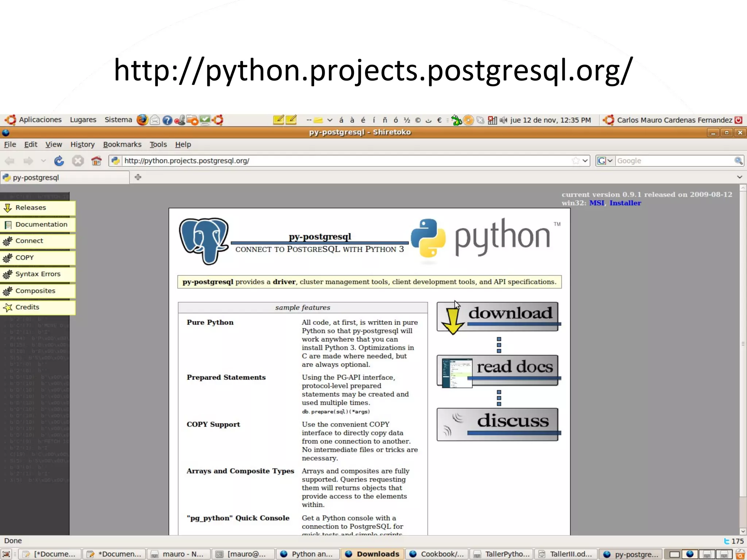Open a new tab with the plus icon
This screenshot has width=747, height=560.
(138, 177)
